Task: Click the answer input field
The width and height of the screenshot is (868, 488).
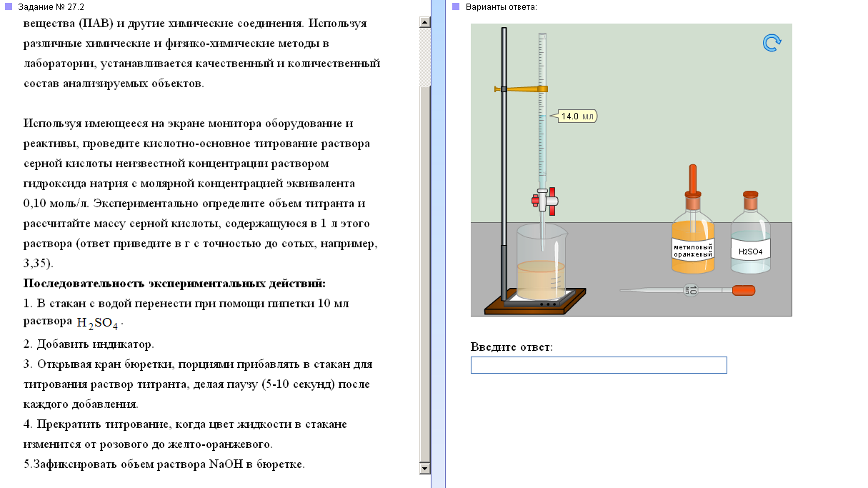Action: (x=599, y=365)
